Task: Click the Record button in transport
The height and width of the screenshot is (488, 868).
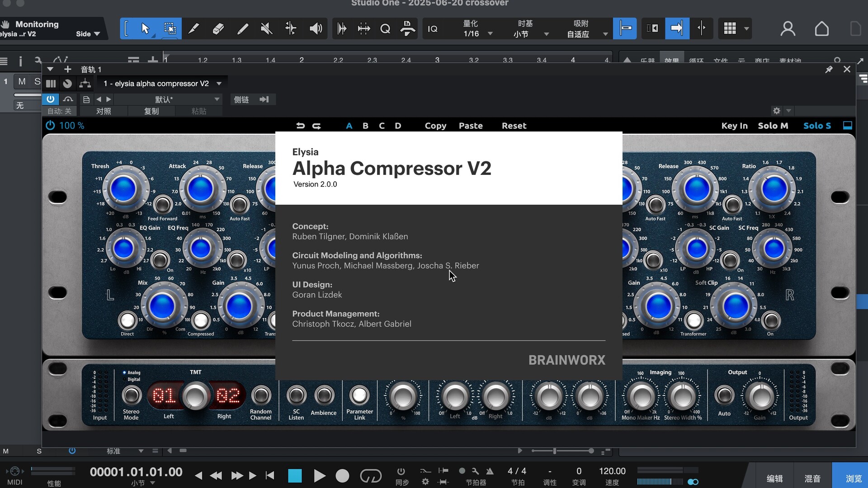Action: coord(342,476)
